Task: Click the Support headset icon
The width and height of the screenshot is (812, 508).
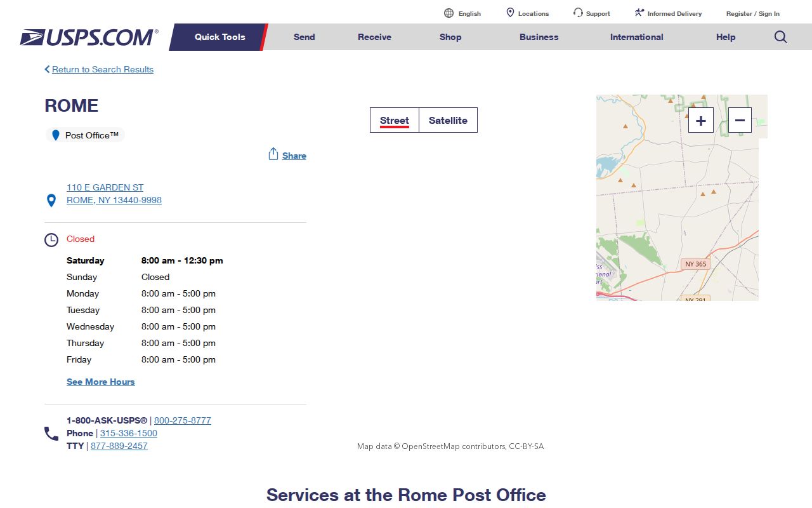Action: [x=578, y=13]
